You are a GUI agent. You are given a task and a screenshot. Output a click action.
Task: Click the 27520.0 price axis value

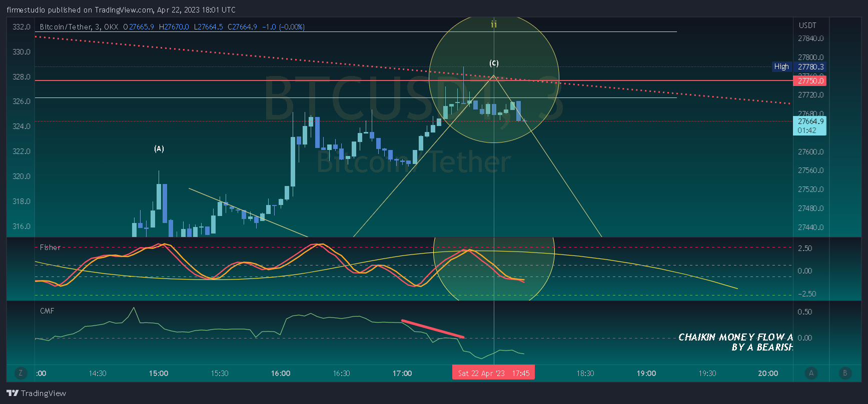[810, 189]
